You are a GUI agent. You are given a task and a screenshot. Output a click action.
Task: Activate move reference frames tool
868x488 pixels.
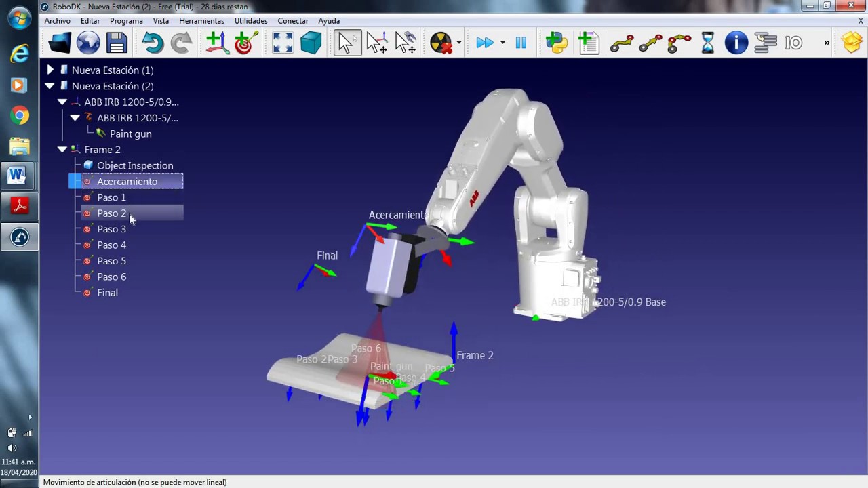pos(376,43)
